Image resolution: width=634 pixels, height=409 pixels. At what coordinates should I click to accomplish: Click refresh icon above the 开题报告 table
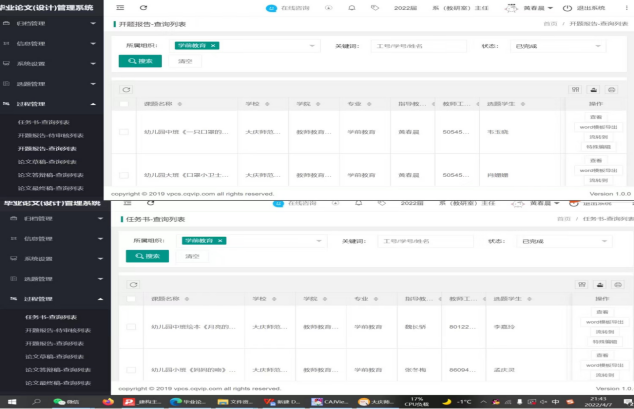tap(124, 89)
